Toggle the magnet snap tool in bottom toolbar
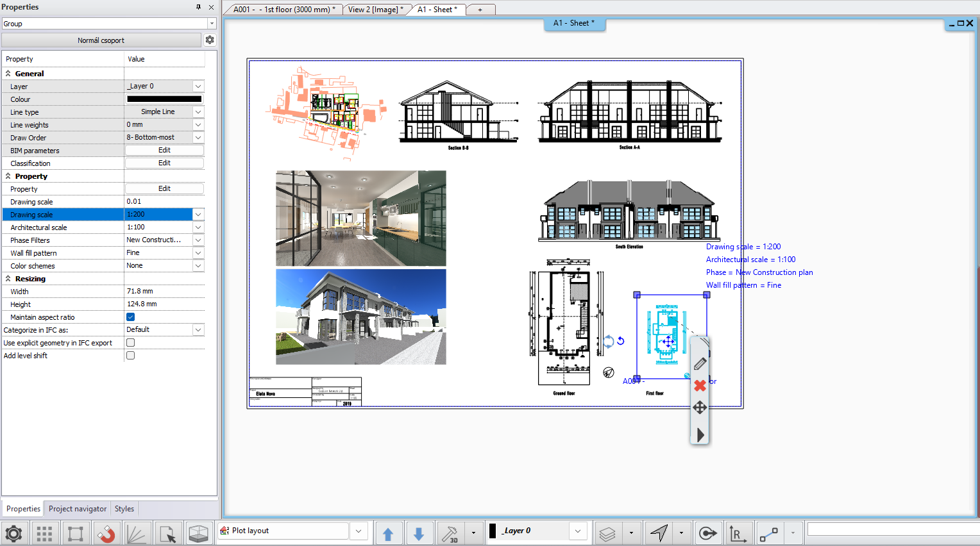980x546 pixels. (x=106, y=533)
